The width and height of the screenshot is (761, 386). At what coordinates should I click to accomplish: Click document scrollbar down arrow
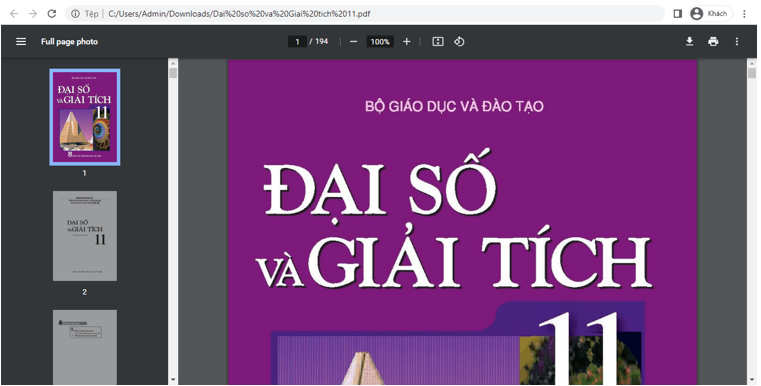[x=752, y=380]
